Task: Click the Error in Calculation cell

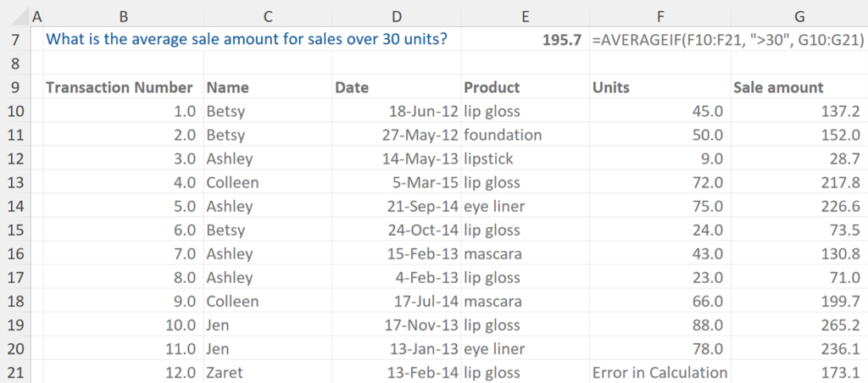Action: [x=659, y=372]
